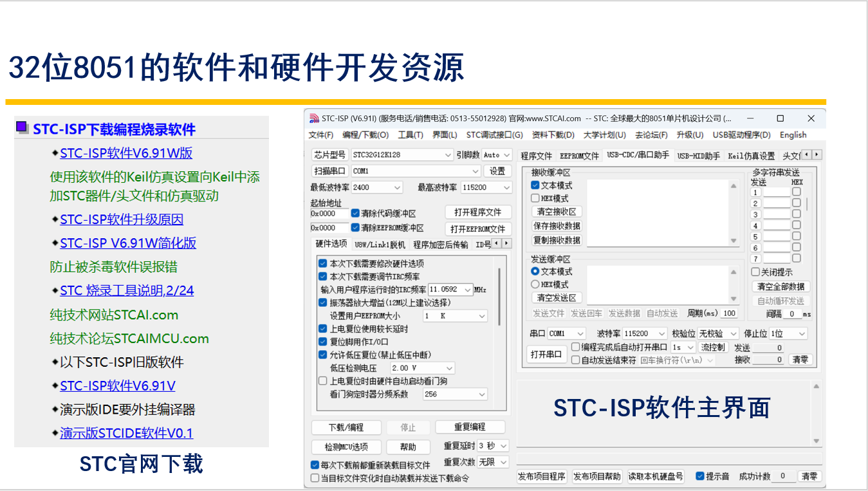Expand the IRC frequency 11.0592 dropdown
Screen dimensions: 868x491
point(467,290)
